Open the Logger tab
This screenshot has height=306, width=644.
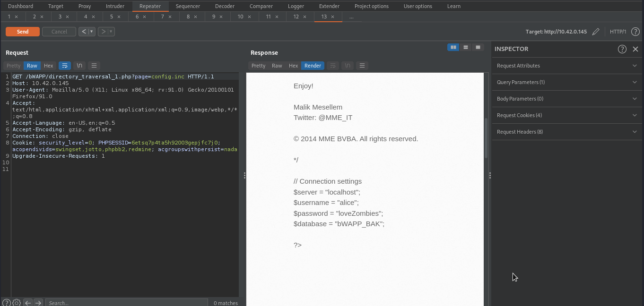point(296,6)
